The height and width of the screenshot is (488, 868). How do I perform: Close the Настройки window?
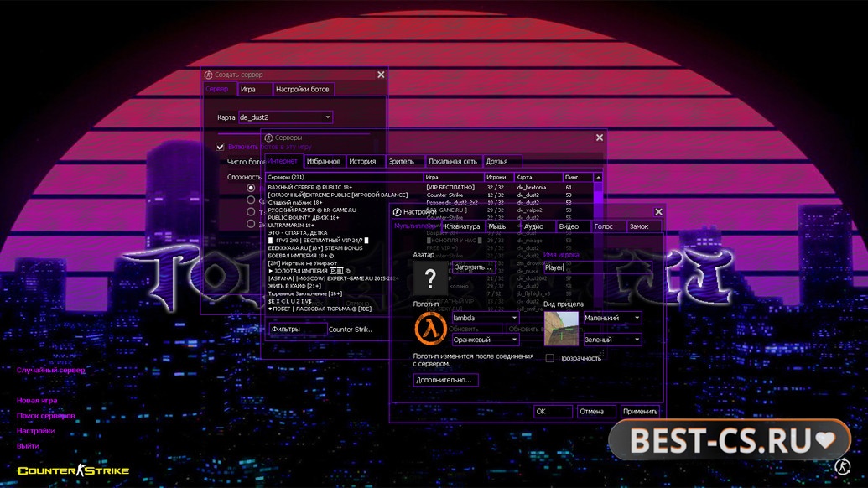658,212
